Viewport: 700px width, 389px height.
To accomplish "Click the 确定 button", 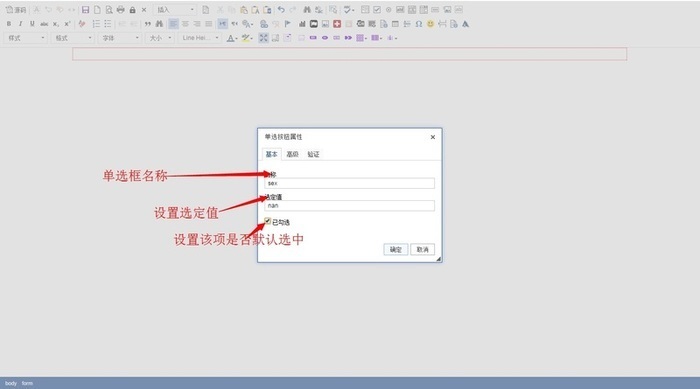I will (396, 249).
